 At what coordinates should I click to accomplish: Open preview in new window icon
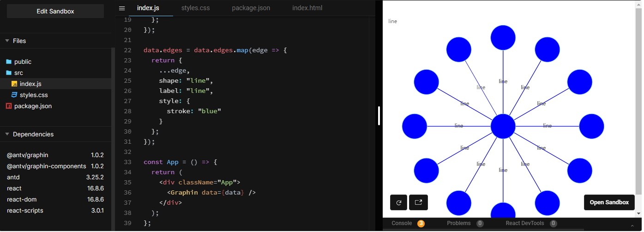click(x=418, y=202)
